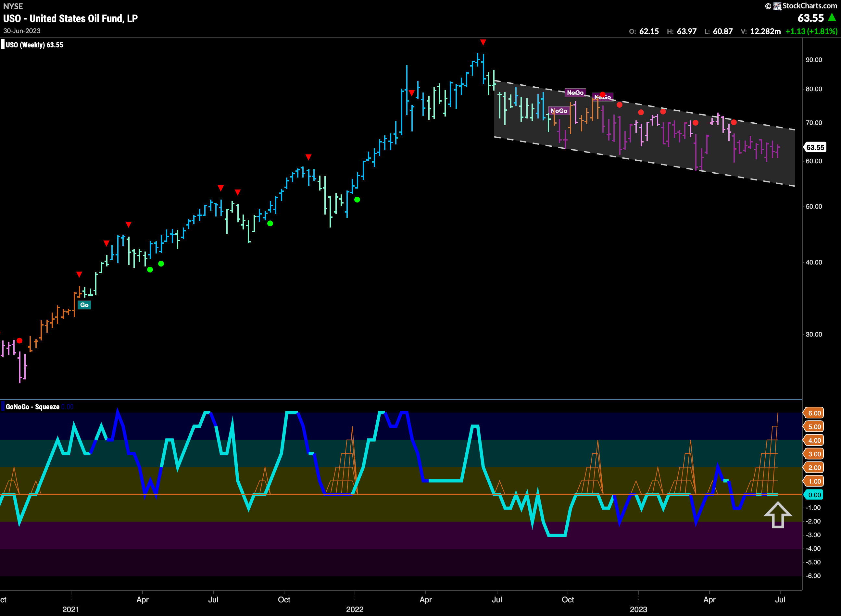Click the 50.00 price axis label
841x616 pixels.
(814, 206)
